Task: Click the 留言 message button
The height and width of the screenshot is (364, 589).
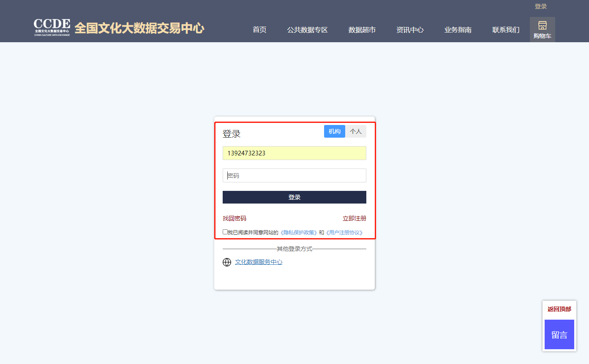Action: coord(559,335)
